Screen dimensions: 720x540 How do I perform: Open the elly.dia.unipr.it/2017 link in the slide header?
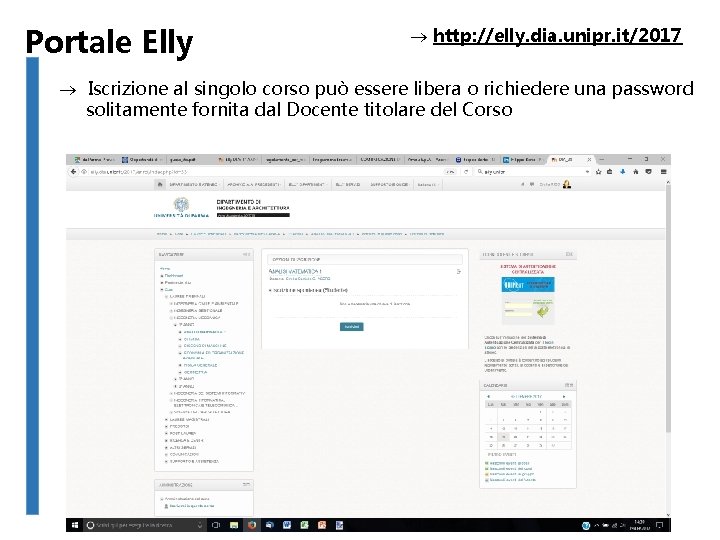[557, 36]
